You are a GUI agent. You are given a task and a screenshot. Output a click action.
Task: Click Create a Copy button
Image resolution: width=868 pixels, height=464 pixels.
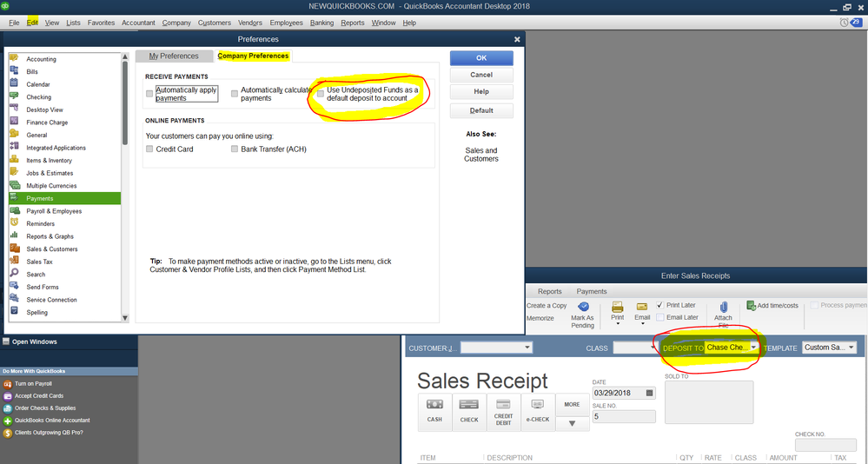click(x=547, y=306)
